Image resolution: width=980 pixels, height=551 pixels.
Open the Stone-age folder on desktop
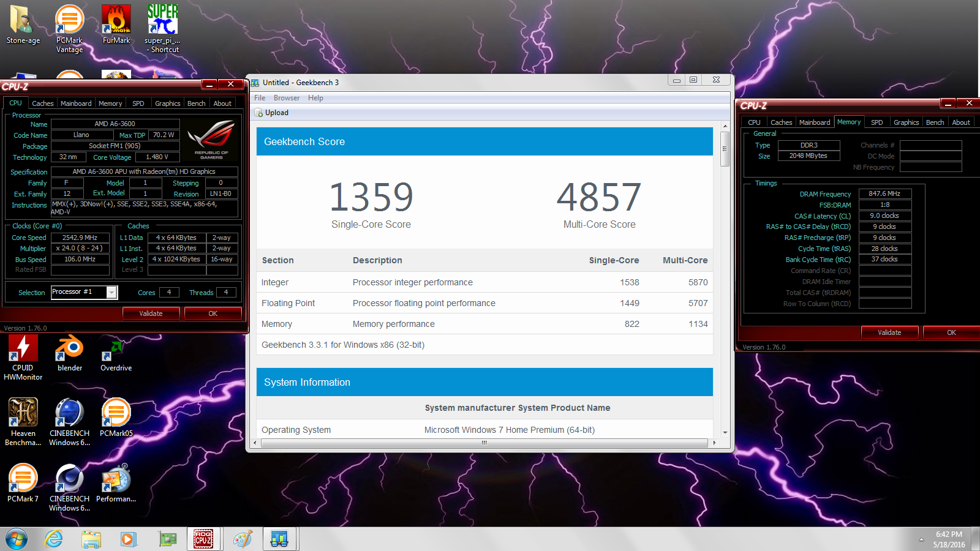(x=23, y=24)
